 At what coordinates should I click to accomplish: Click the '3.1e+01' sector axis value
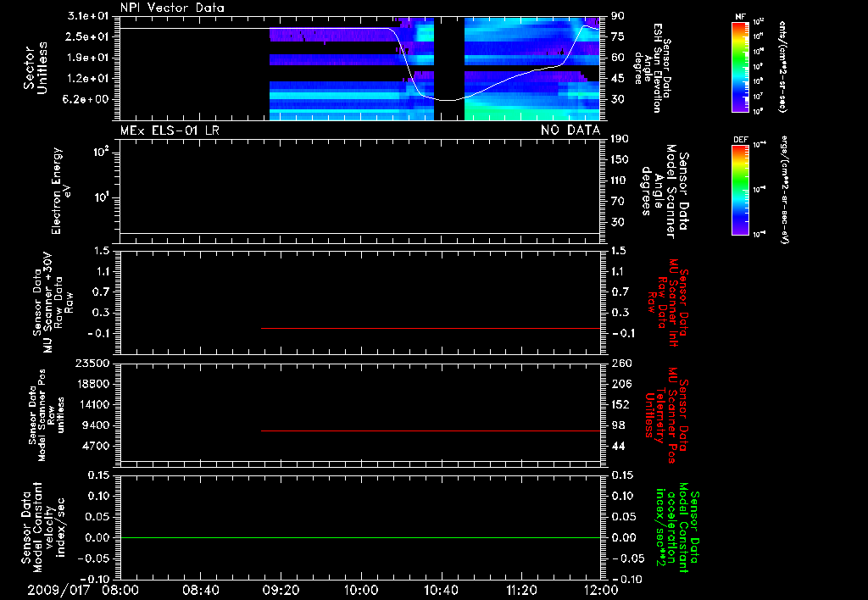click(88, 16)
